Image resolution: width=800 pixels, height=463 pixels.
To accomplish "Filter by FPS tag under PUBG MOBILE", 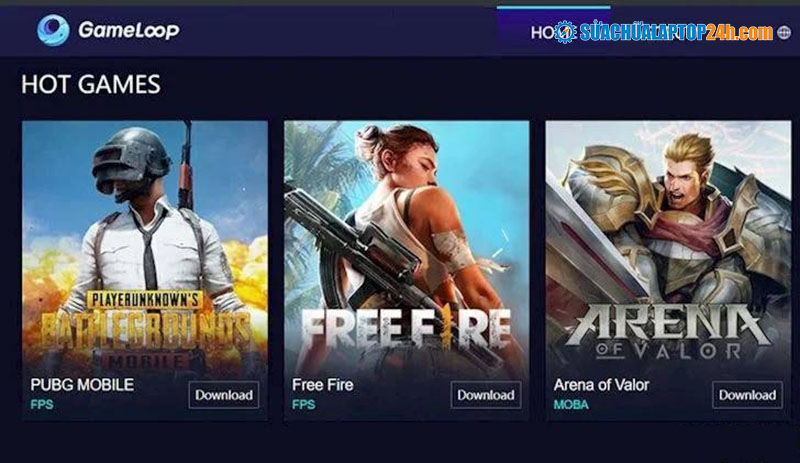I will (x=42, y=405).
